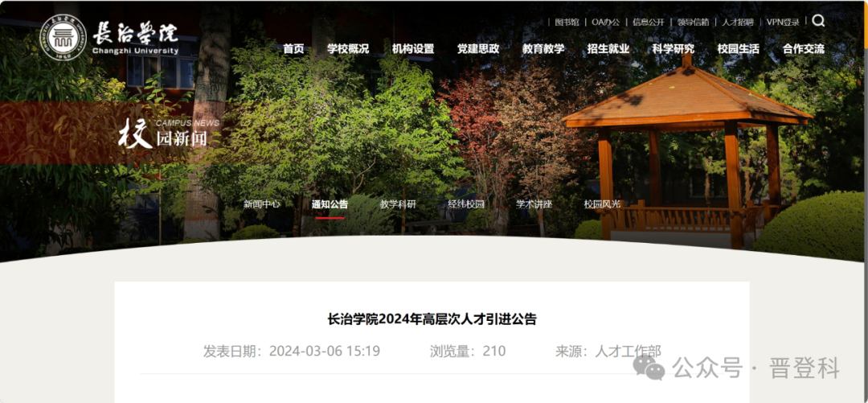Screen dimensions: 868x403
Task: Open 党建思政 menu
Action: (x=478, y=49)
